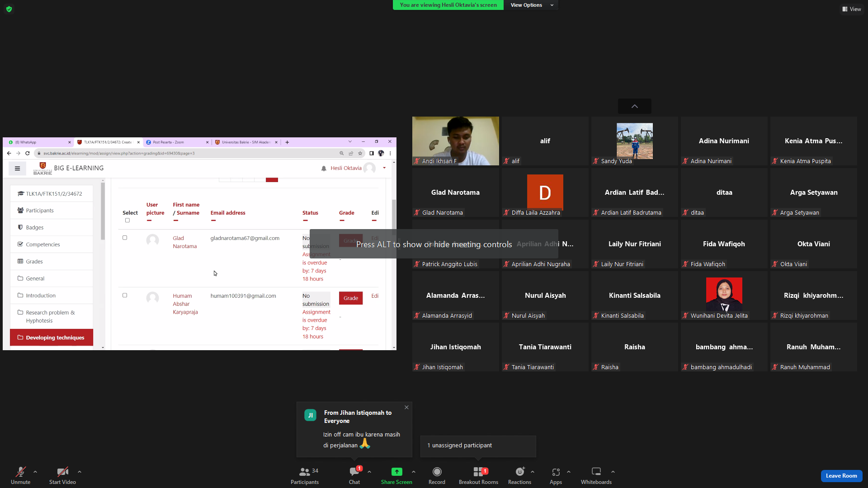Sort table by Status column

pos(310,213)
